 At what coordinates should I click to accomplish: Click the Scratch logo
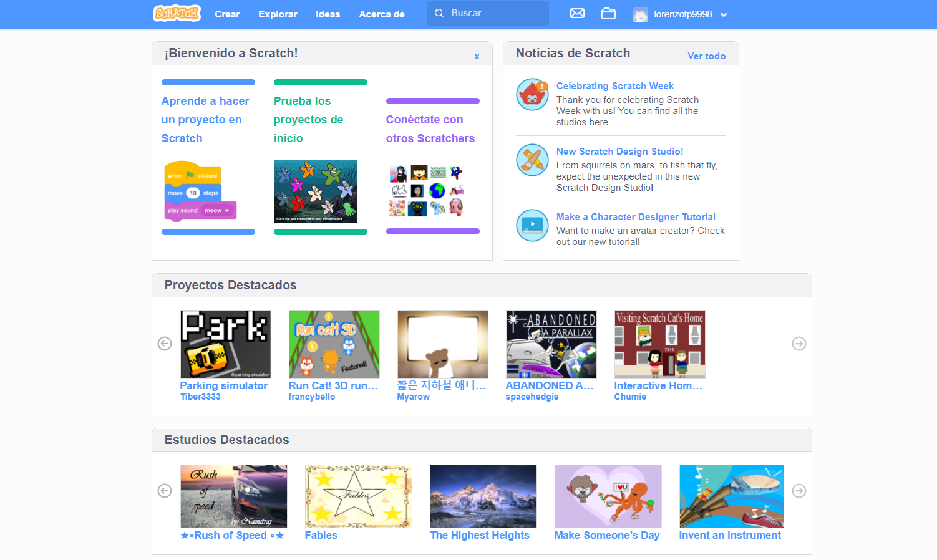point(177,13)
